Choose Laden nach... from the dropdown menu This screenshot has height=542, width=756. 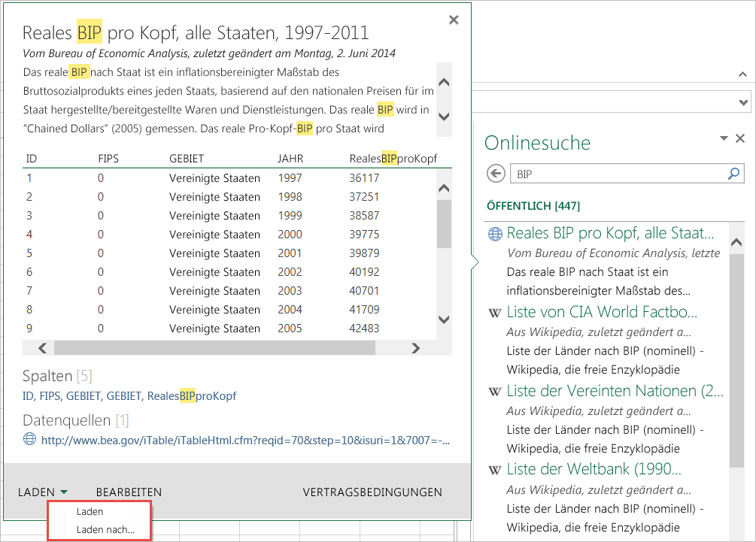[x=105, y=529]
